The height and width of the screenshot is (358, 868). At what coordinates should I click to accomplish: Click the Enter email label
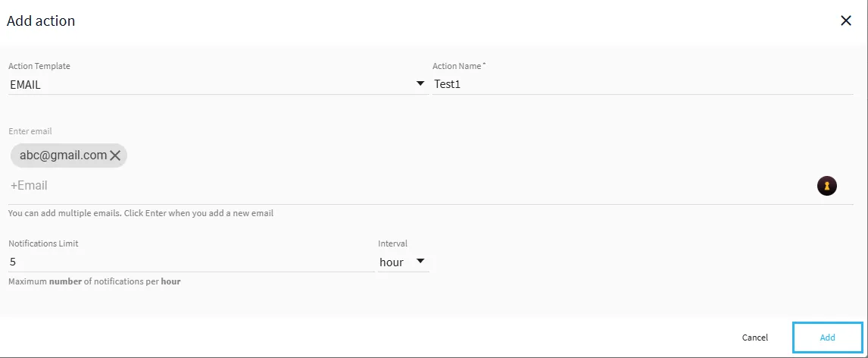pyautogui.click(x=30, y=131)
